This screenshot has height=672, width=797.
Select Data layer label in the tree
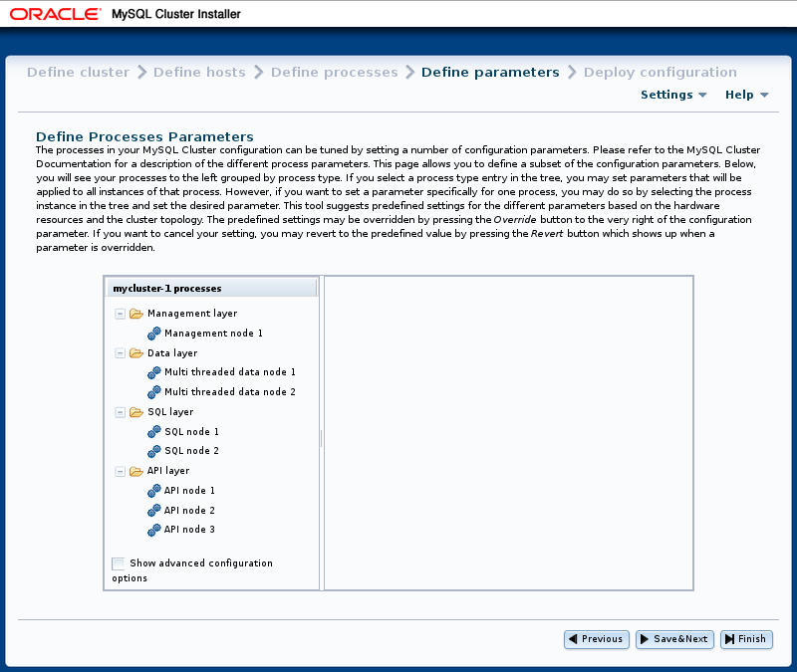pos(172,353)
